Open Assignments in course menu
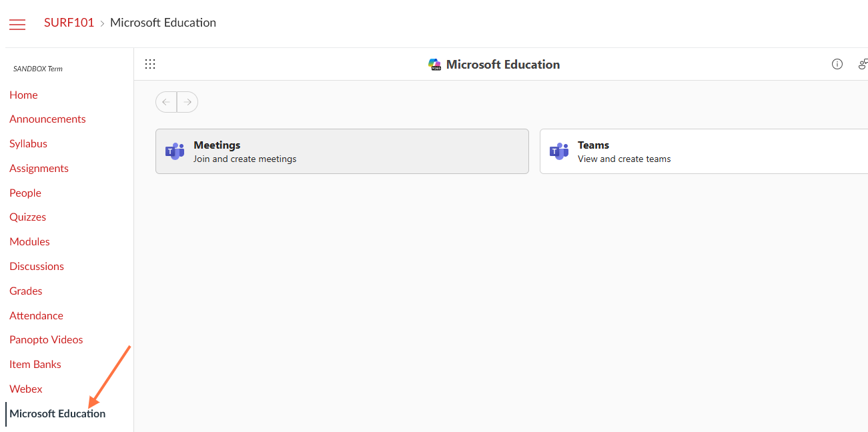 coord(39,168)
